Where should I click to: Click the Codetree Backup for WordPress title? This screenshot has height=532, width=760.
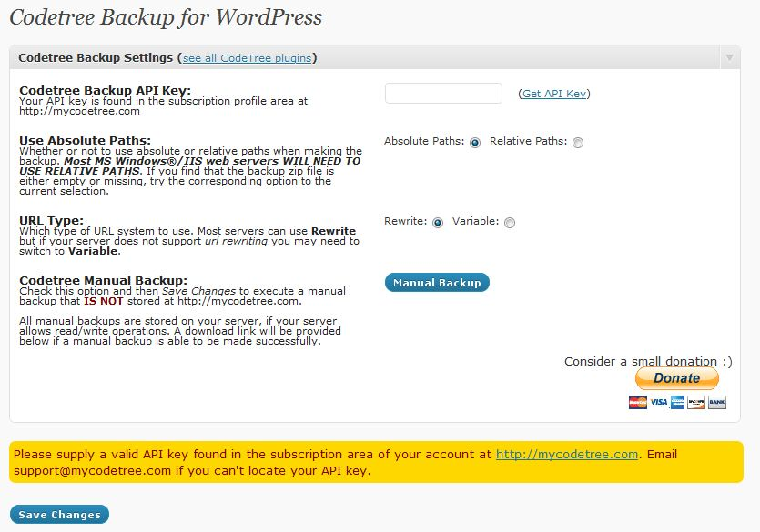tap(166, 17)
